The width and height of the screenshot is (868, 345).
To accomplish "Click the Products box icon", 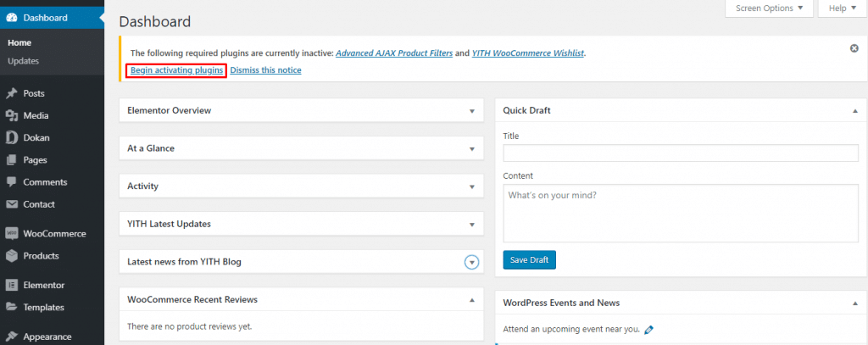I will (x=12, y=256).
